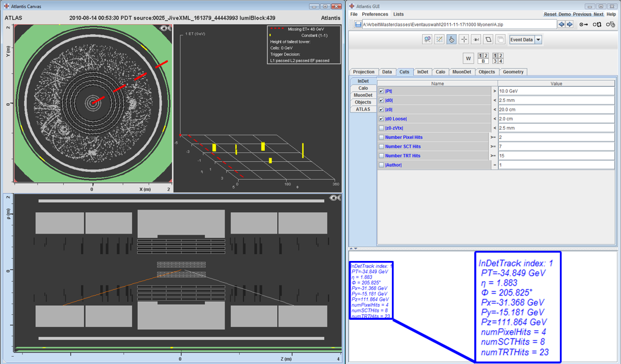
Task: Change the Number SCT Hits >= operator
Action: coord(494,146)
